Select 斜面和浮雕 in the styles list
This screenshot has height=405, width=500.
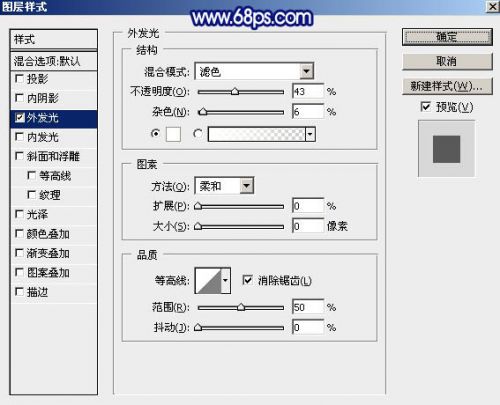point(54,156)
